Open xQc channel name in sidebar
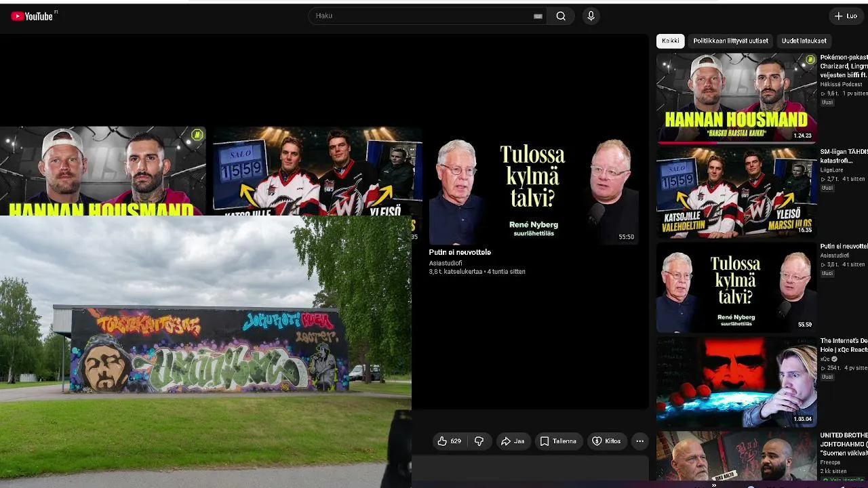The height and width of the screenshot is (488, 868). click(x=825, y=359)
